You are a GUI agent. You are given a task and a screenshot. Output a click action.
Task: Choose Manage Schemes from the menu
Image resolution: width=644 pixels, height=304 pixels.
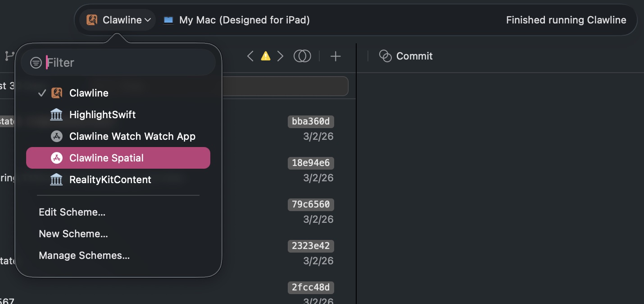(84, 255)
